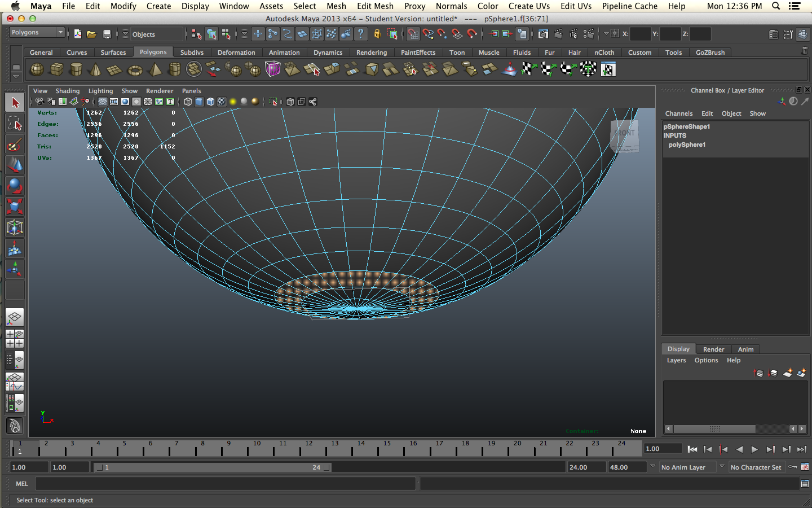The width and height of the screenshot is (812, 508).
Task: Create a polygon pipe from the shelf
Action: pos(175,69)
